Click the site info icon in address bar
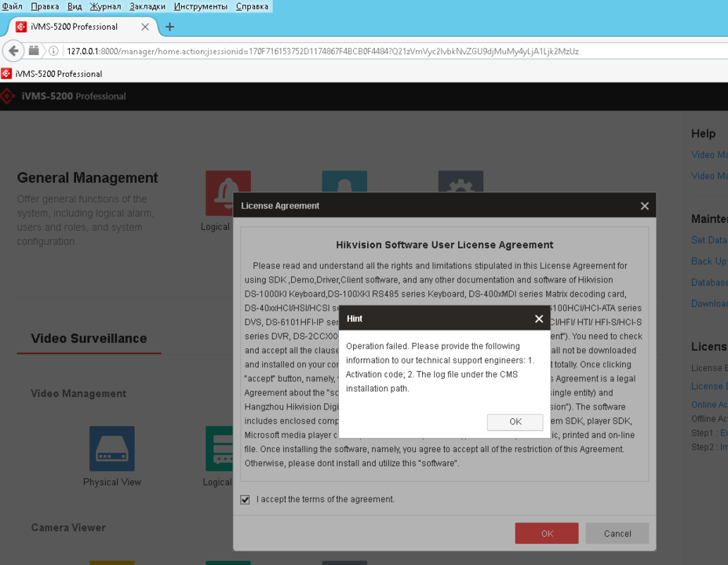This screenshot has width=728, height=565. point(54,51)
